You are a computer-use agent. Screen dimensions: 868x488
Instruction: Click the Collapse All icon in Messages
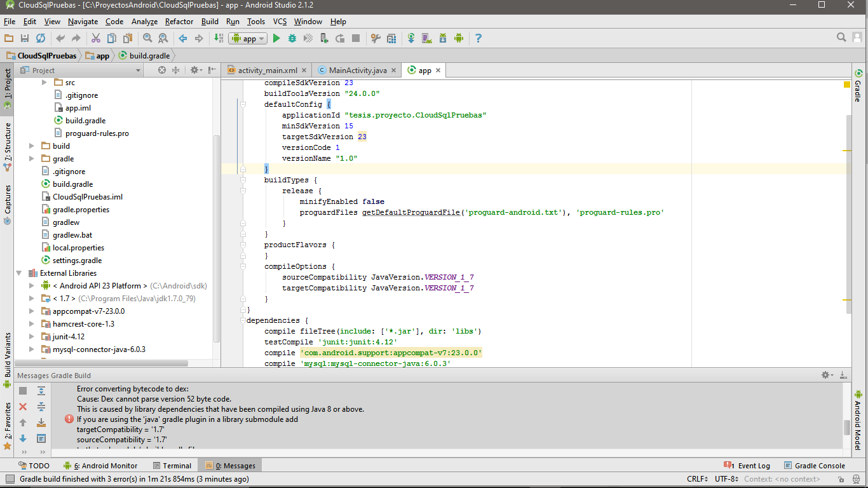tap(41, 407)
